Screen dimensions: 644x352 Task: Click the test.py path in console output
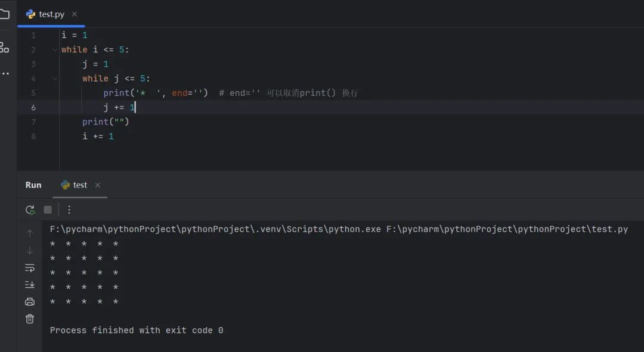[507, 229]
